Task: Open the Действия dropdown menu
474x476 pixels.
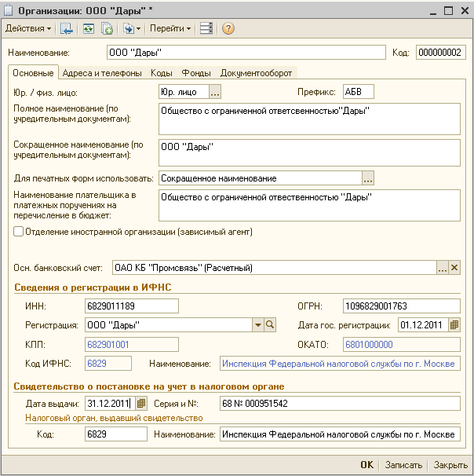Action: point(28,28)
